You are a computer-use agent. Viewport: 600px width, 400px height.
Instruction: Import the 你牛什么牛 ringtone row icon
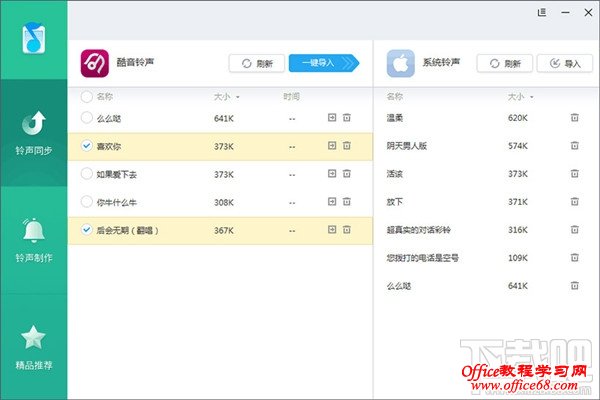(332, 201)
